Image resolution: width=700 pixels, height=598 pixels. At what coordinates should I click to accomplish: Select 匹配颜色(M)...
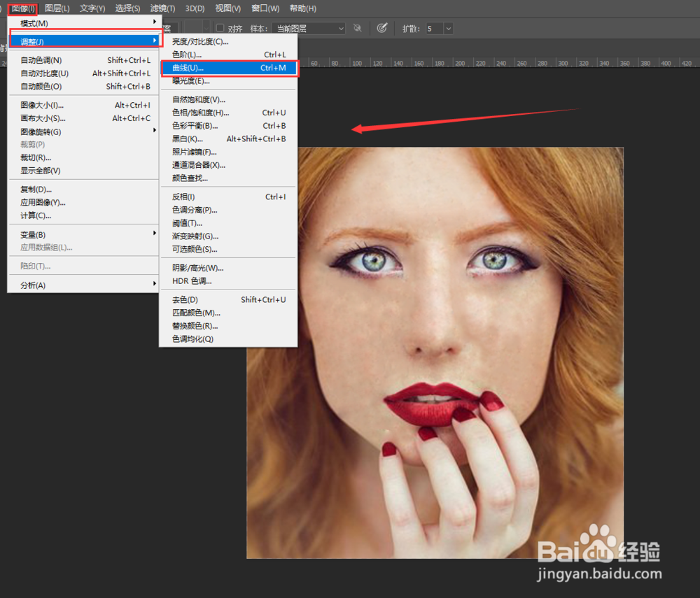(x=229, y=313)
